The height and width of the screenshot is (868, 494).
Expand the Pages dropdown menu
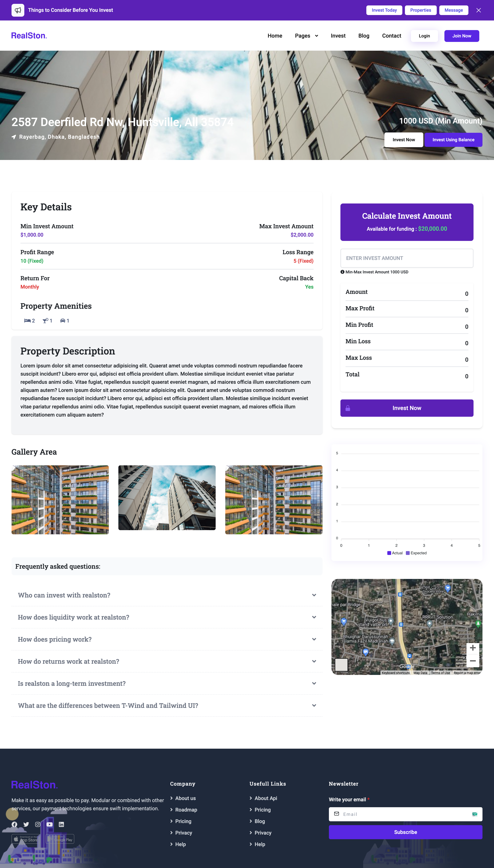306,36
